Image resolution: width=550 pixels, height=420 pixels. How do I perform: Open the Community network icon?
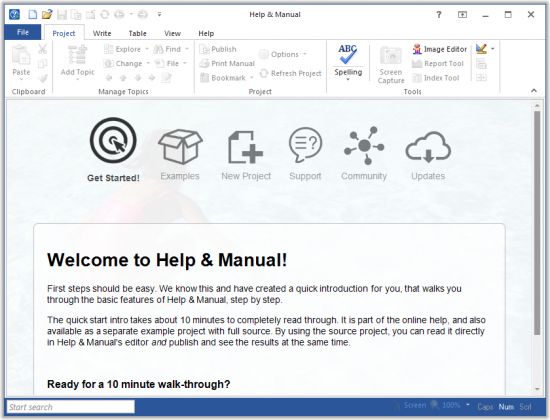click(364, 145)
